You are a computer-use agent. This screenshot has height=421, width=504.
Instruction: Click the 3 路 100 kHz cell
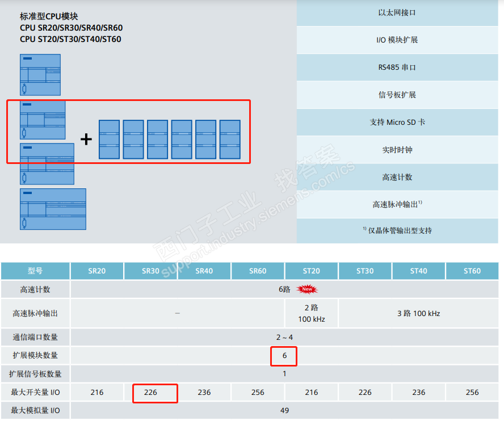click(418, 313)
